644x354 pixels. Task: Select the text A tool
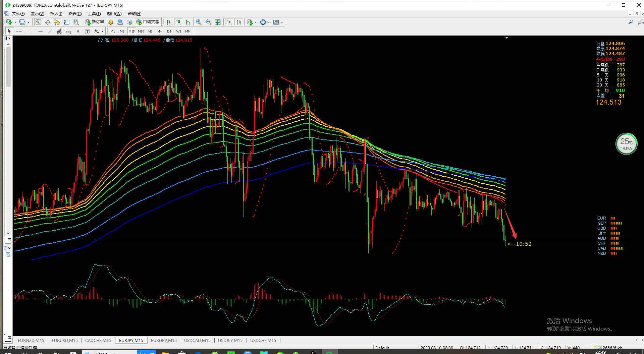click(78, 31)
